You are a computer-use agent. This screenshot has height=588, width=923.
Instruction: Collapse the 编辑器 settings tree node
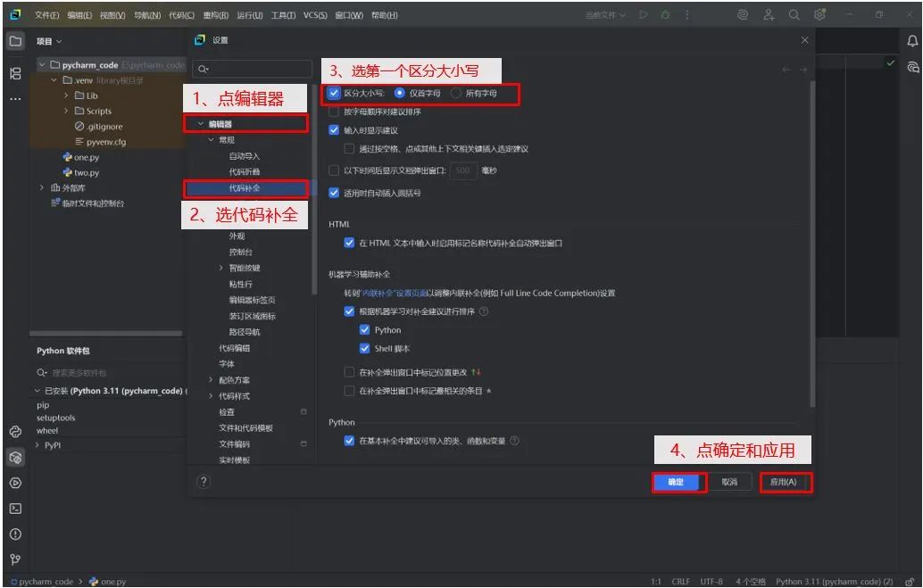tap(201, 124)
